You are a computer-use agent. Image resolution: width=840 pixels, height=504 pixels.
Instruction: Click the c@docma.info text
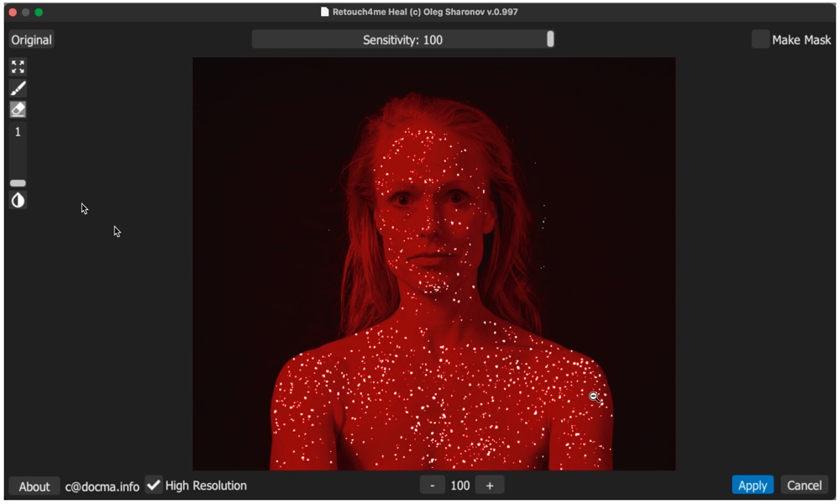click(x=102, y=487)
